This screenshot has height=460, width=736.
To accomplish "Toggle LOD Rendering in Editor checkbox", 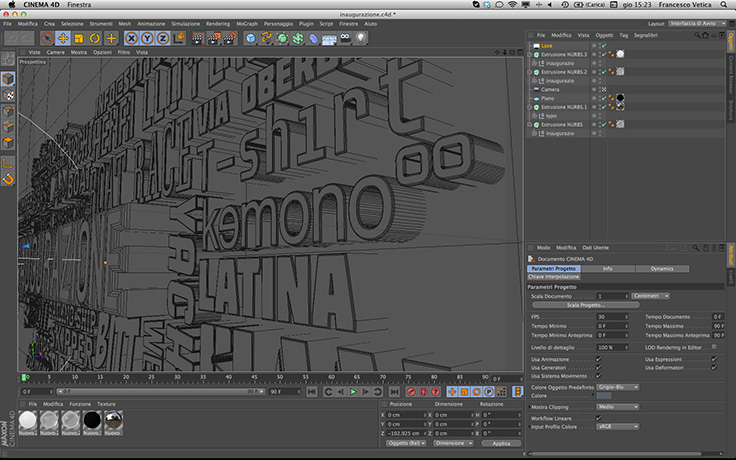I will 714,347.
